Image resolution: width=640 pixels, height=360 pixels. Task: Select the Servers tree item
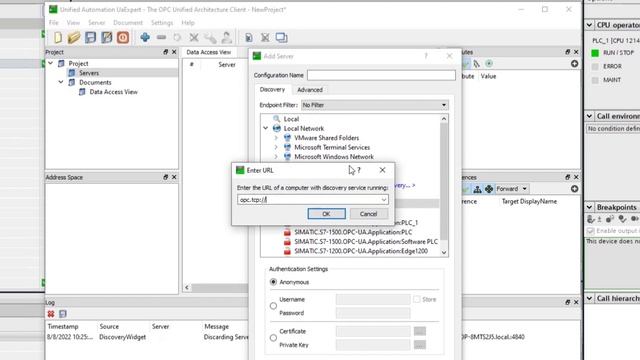89,73
